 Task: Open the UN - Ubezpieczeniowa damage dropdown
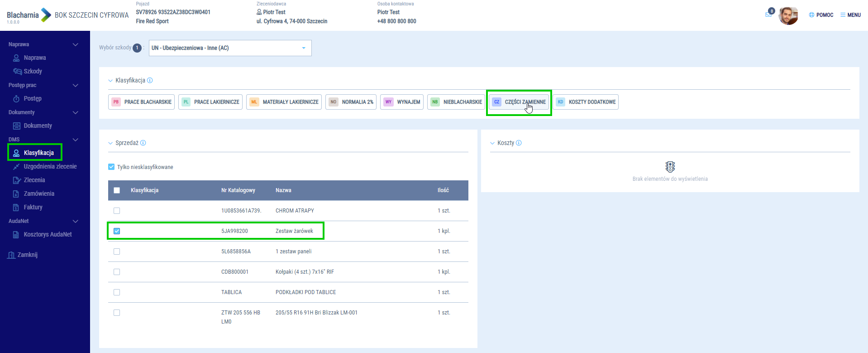230,48
